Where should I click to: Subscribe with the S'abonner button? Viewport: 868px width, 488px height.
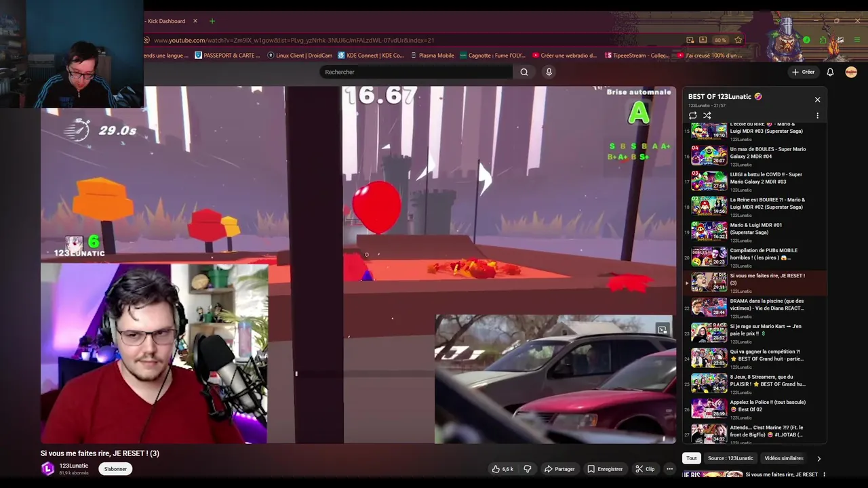(x=115, y=469)
